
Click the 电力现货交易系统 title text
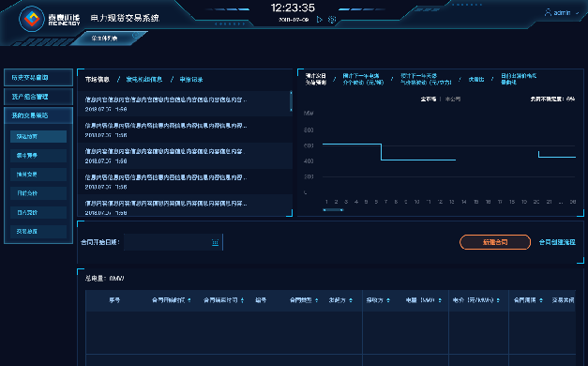(x=125, y=18)
